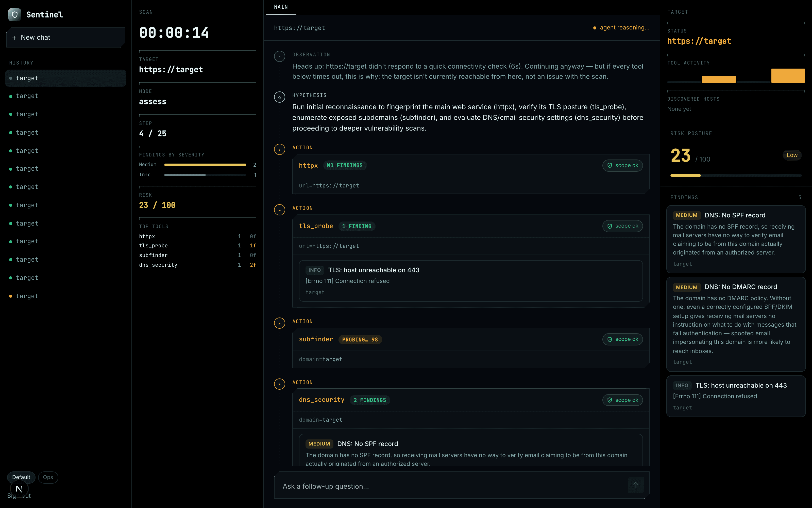The image size is (812, 508).
Task: Click the risk value 23 / 100
Action: tap(157, 205)
